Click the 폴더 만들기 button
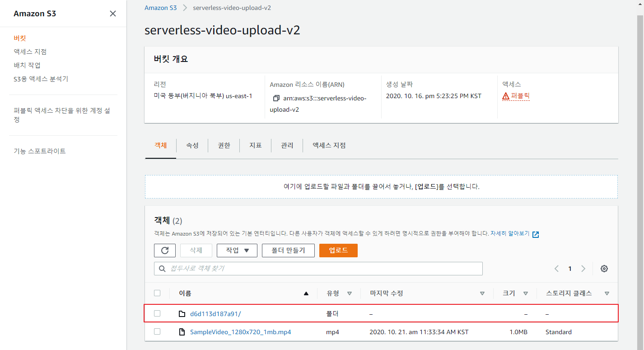Viewport: 644px width, 350px height. coord(288,251)
